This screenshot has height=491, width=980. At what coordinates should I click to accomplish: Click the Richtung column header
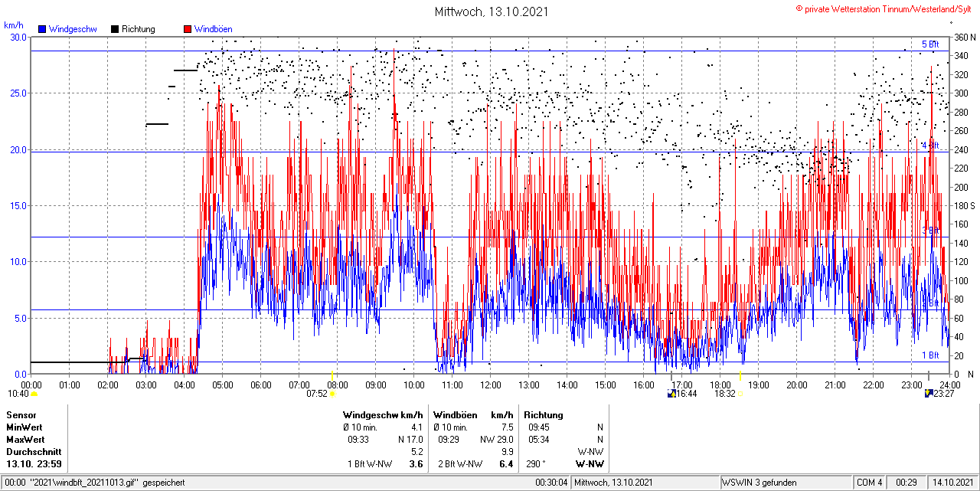(543, 414)
